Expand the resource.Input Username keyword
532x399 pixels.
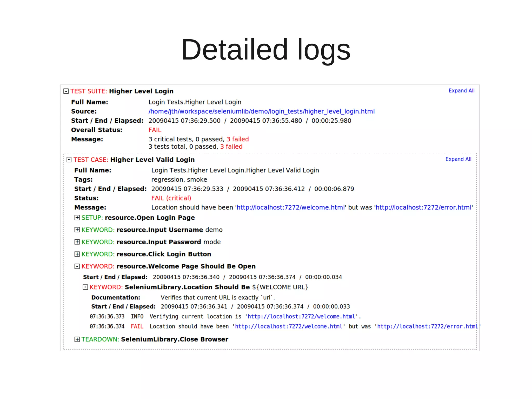point(77,230)
